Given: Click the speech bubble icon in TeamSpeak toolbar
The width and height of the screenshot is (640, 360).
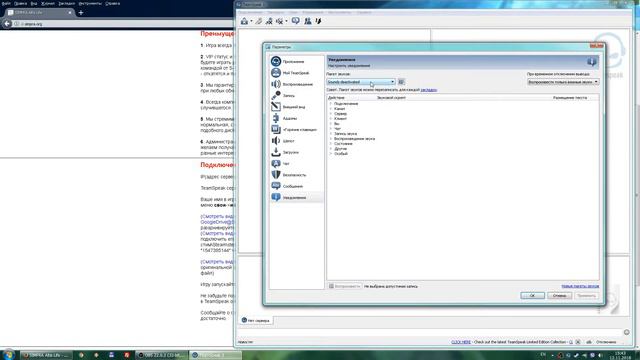Looking at the screenshot, I should pyautogui.click(x=296, y=21).
